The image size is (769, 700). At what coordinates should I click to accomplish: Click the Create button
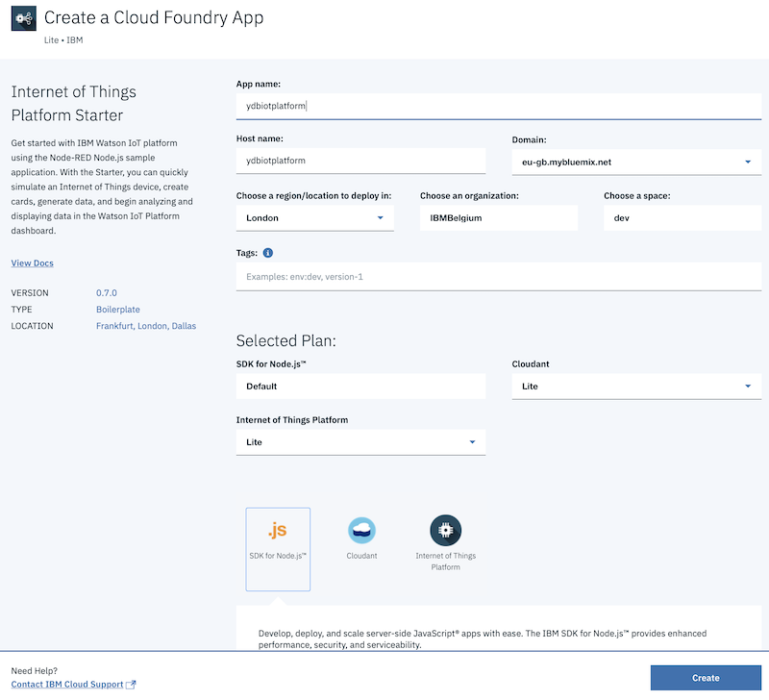tap(706, 678)
